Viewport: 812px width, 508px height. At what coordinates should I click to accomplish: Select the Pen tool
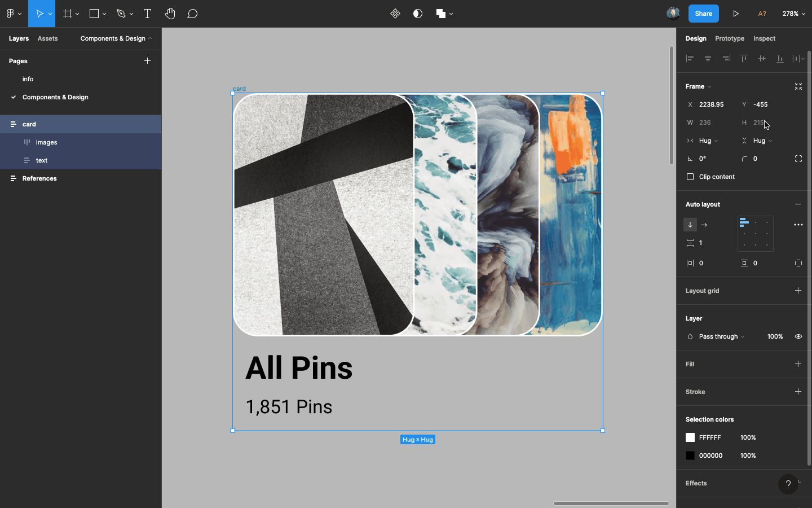click(x=121, y=14)
